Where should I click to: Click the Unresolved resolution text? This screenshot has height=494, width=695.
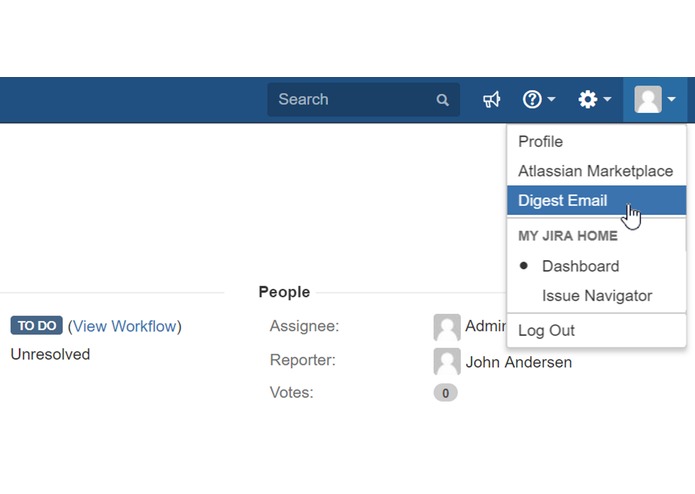click(50, 354)
